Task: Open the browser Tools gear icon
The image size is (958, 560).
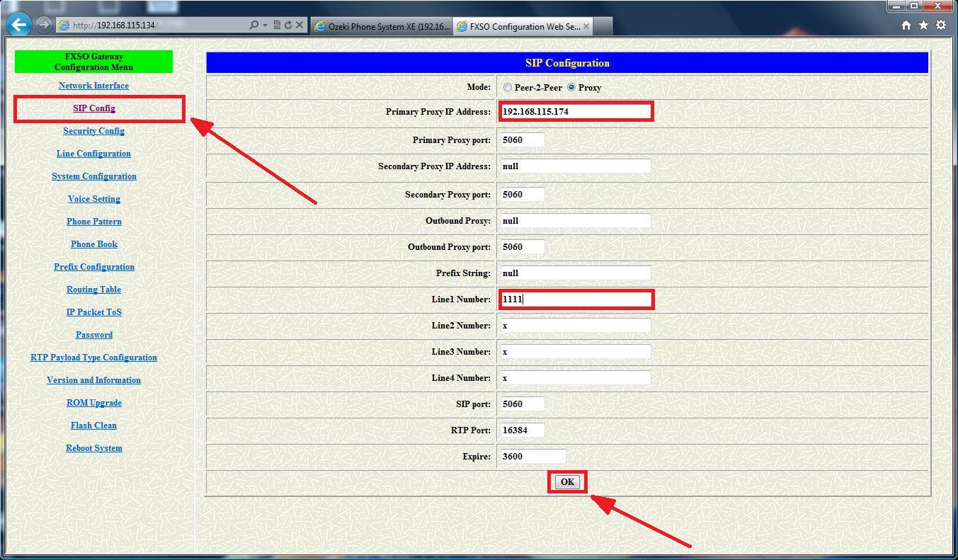Action: [941, 25]
